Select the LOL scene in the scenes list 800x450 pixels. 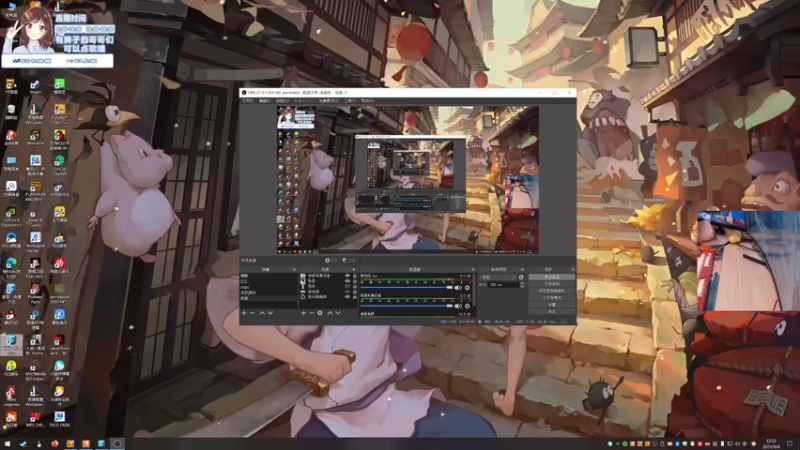(269, 281)
